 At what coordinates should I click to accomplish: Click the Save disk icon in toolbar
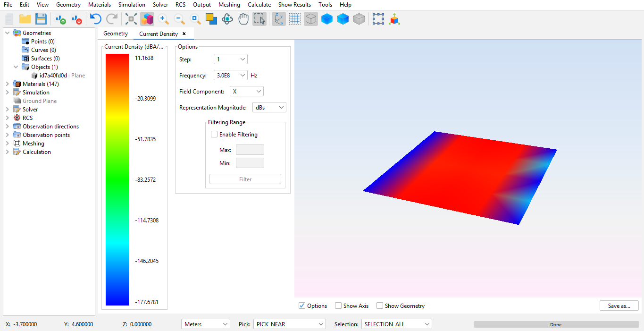41,19
